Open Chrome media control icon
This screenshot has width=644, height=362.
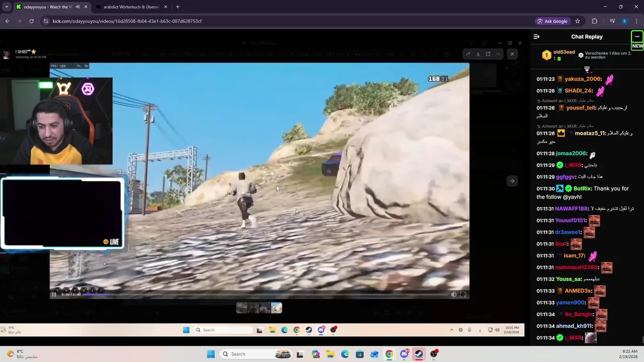point(612,21)
